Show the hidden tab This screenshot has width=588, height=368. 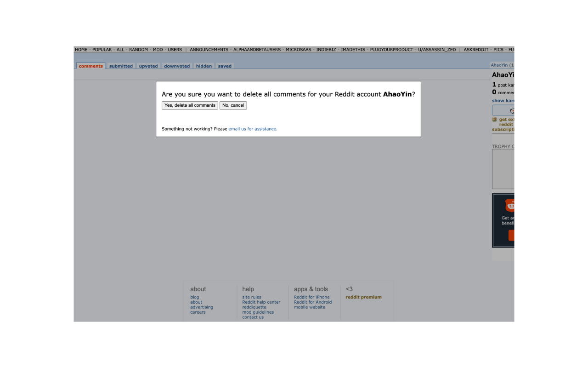(x=204, y=66)
